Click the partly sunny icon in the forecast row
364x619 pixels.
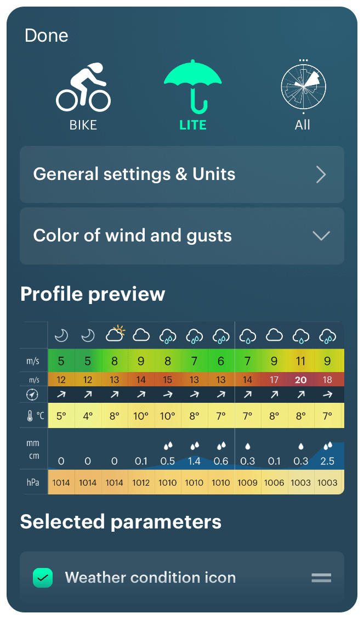click(x=115, y=334)
